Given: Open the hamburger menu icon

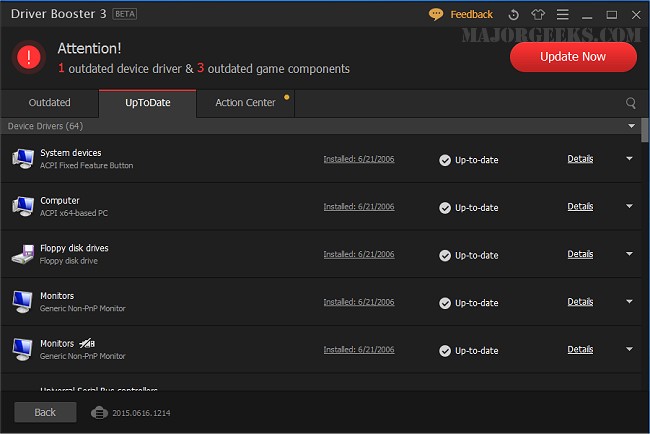Looking at the screenshot, I should (x=563, y=15).
